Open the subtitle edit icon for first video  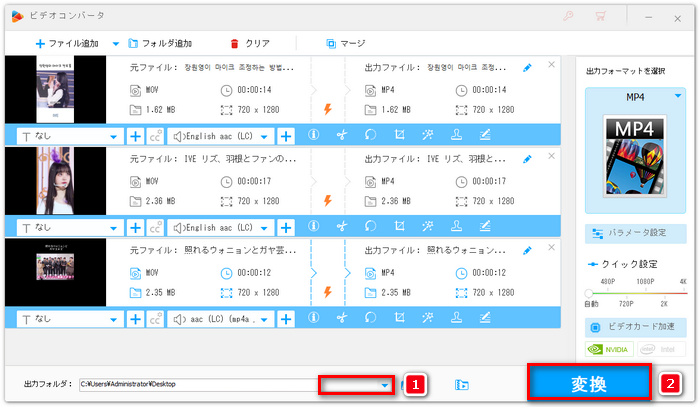pyautogui.click(x=486, y=136)
